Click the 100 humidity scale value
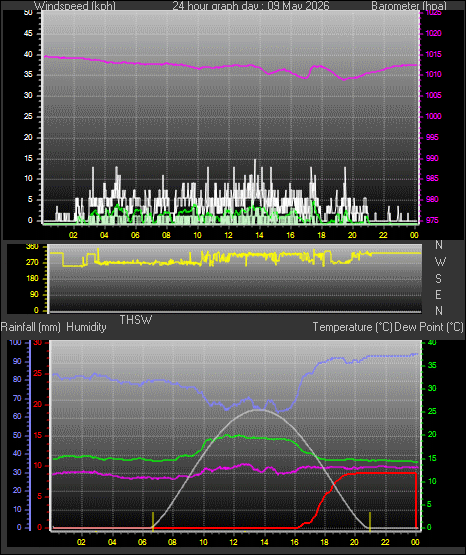This screenshot has width=466, height=555. pos(16,342)
